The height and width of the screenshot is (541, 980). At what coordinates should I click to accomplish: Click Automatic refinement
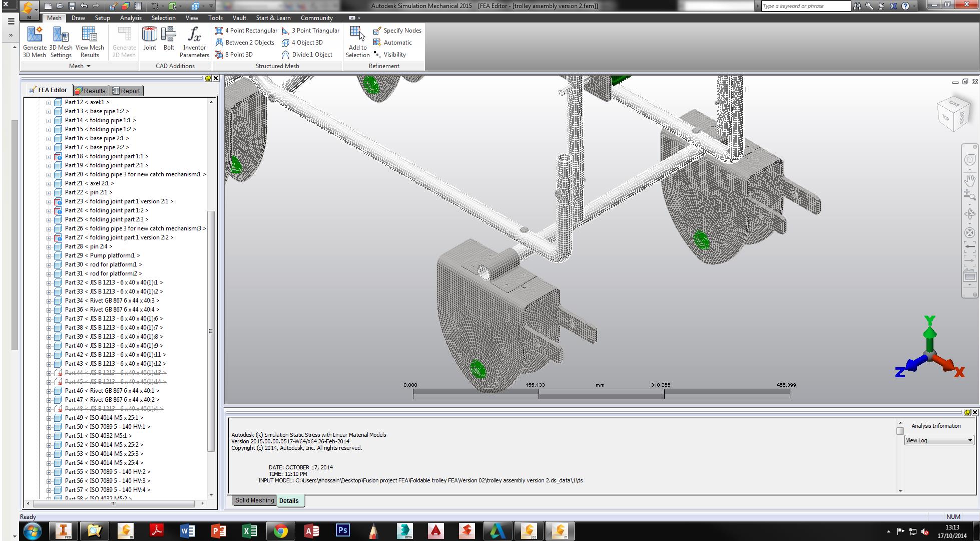(x=392, y=43)
